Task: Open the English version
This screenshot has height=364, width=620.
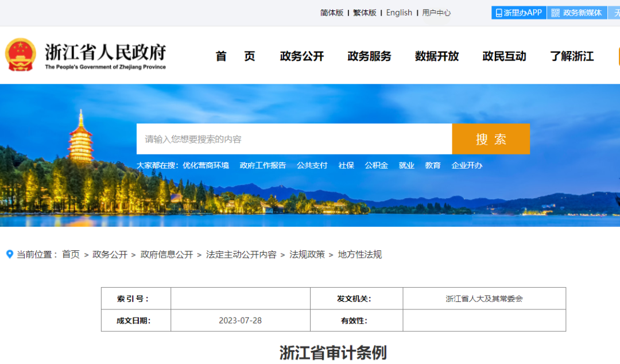Action: tap(399, 13)
